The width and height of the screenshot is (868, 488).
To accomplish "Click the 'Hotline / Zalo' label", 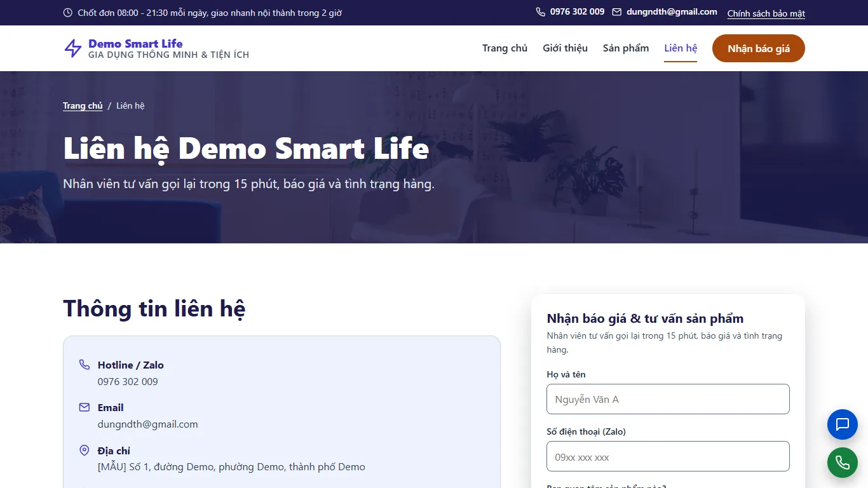I will pyautogui.click(x=131, y=365).
